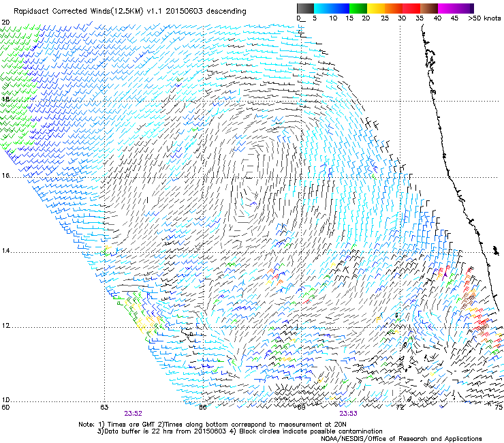Click the legend number '40'
Image resolution: width=504 pixels, height=443 pixels.
click(437, 18)
